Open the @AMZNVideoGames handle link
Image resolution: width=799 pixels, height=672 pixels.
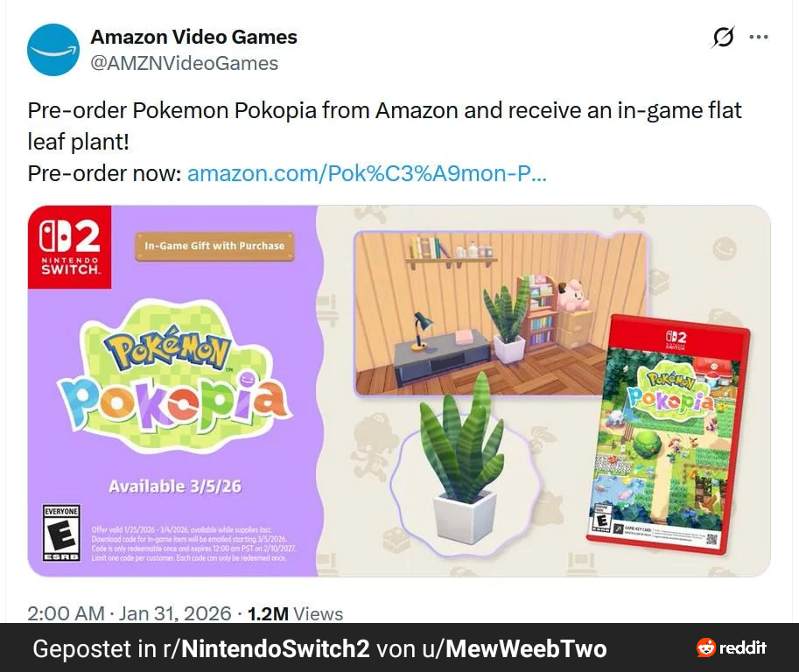coord(185,64)
